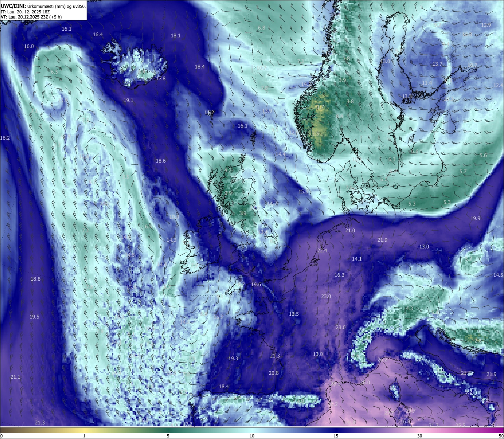Click the 15.3 value over the North Sea
The width and height of the screenshot is (504, 439).
coord(303,192)
